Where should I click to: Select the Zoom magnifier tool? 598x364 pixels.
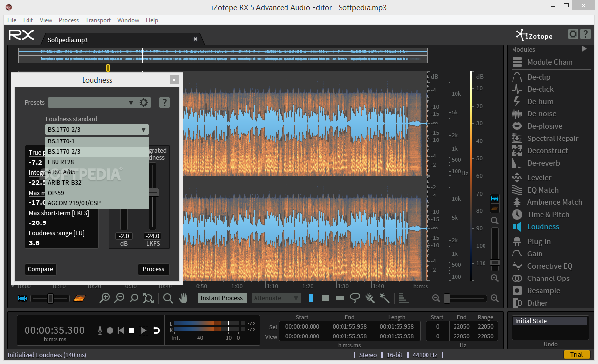(x=168, y=298)
